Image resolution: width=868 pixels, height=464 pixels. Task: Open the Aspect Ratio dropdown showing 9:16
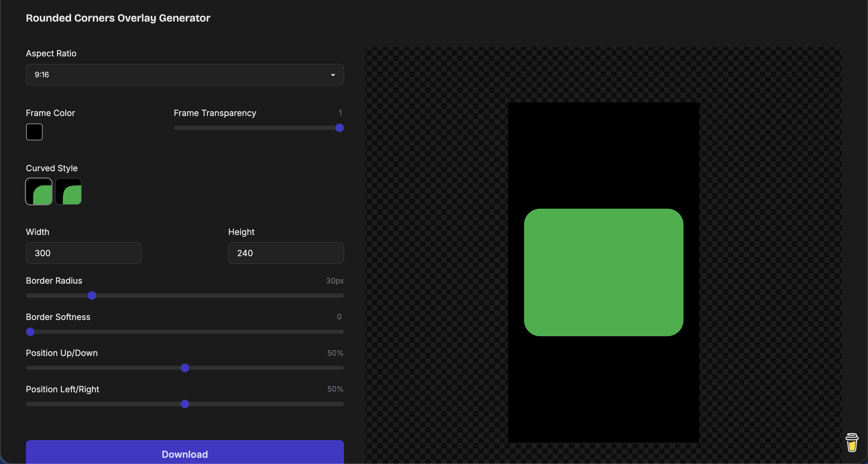[184, 75]
